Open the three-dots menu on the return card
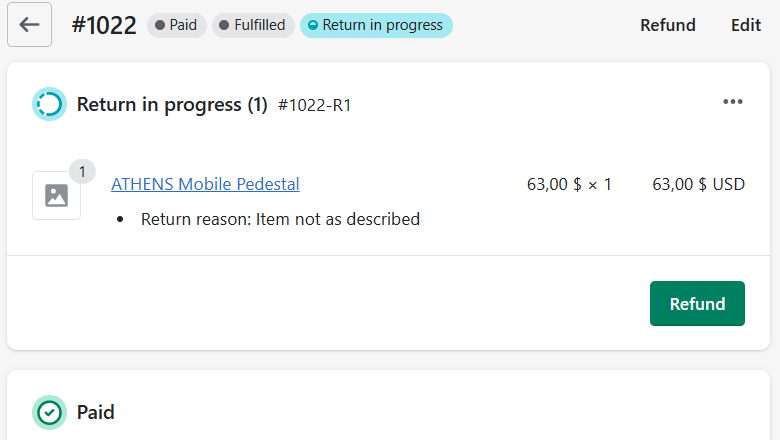The height and width of the screenshot is (440, 780). click(x=733, y=102)
